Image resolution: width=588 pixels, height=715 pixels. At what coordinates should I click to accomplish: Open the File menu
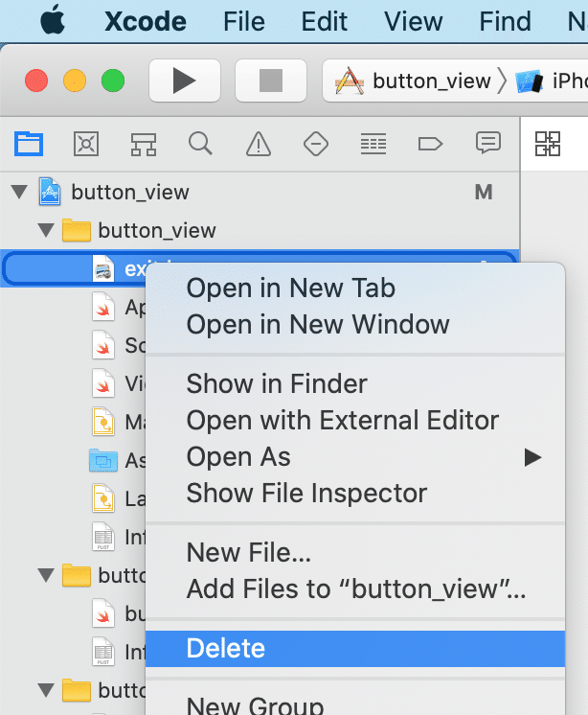244,21
